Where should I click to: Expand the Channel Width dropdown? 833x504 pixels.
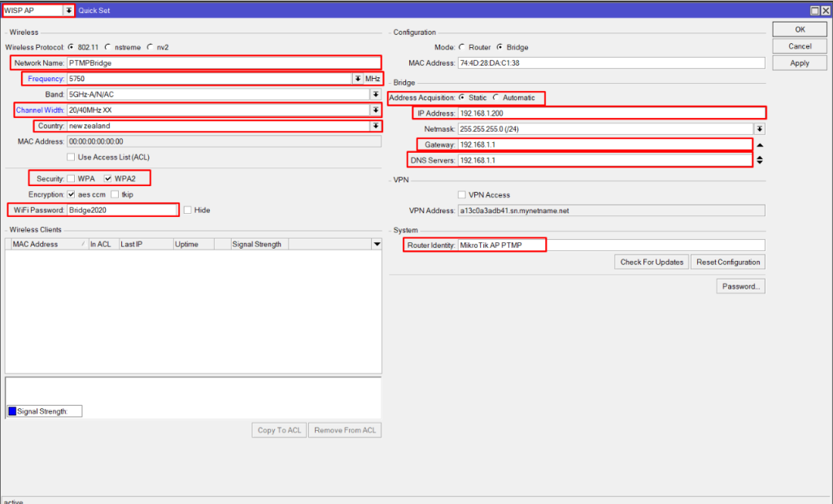(x=375, y=110)
